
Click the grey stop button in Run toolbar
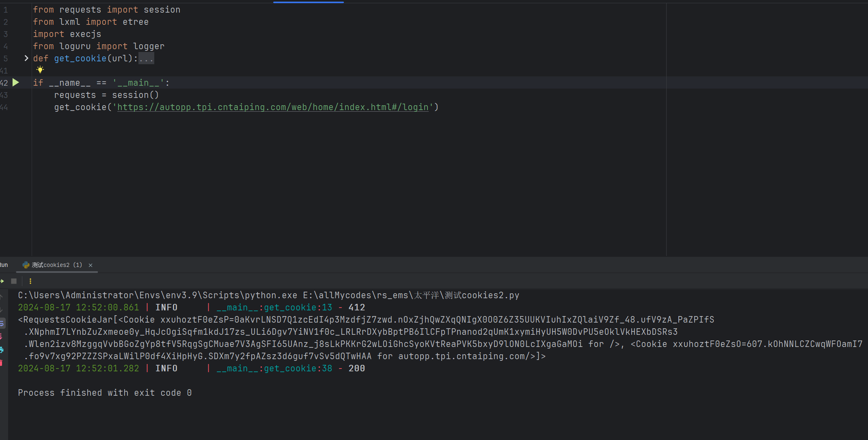pyautogui.click(x=14, y=281)
